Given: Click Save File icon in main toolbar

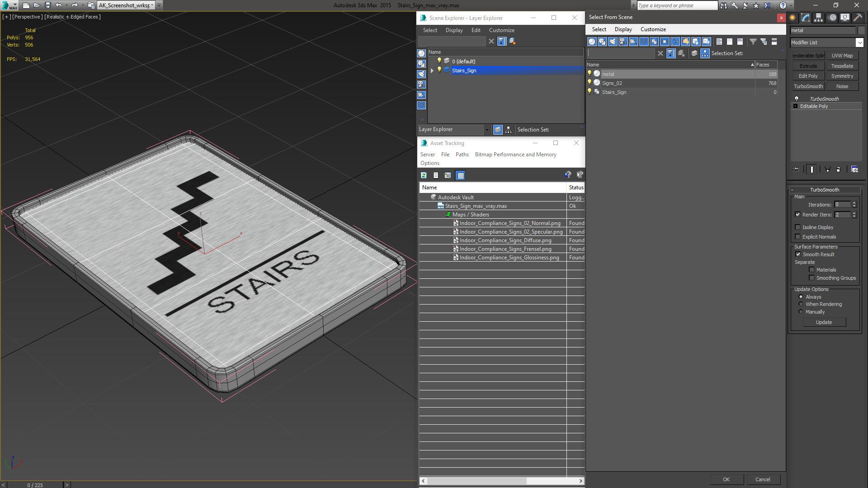Looking at the screenshot, I should (47, 5).
